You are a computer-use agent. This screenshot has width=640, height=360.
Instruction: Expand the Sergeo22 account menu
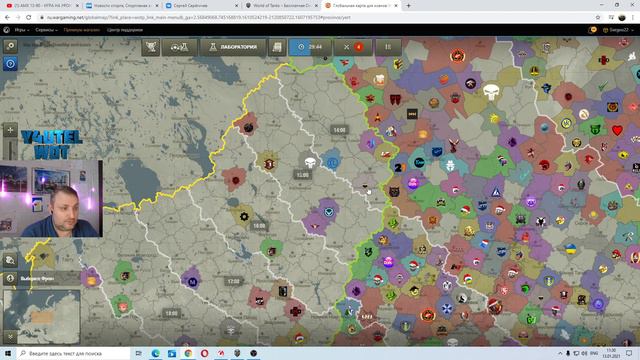point(618,30)
